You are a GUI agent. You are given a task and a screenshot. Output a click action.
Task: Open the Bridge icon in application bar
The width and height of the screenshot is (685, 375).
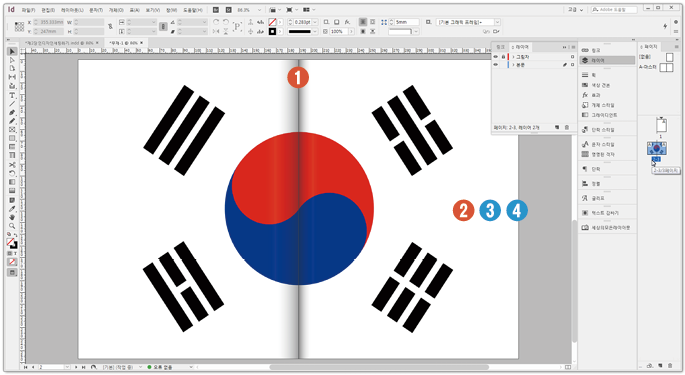coord(216,10)
